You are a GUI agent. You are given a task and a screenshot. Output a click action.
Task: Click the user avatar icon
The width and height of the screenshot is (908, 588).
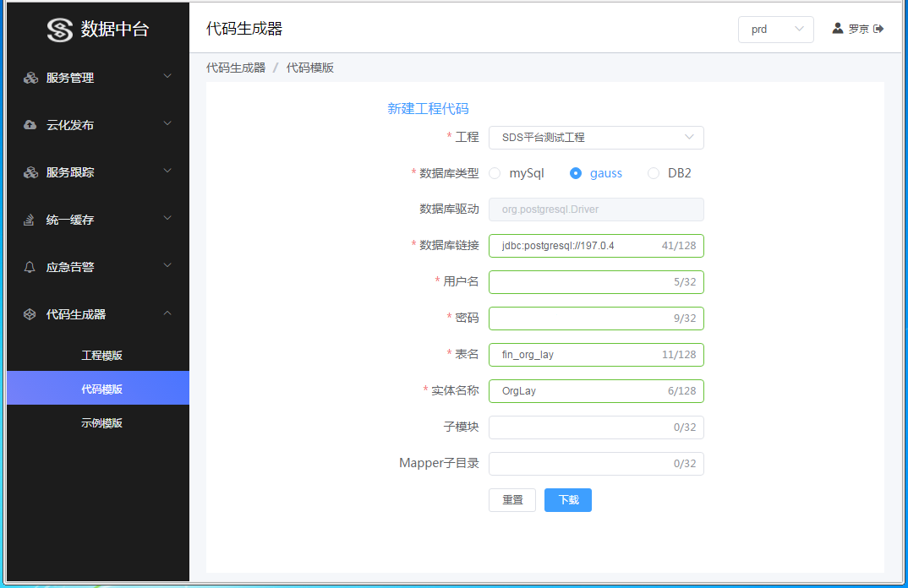837,29
